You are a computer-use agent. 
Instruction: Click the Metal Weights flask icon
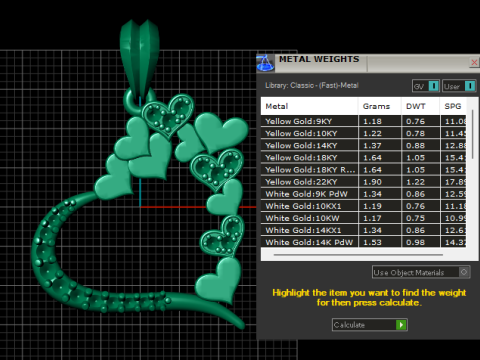(265, 63)
